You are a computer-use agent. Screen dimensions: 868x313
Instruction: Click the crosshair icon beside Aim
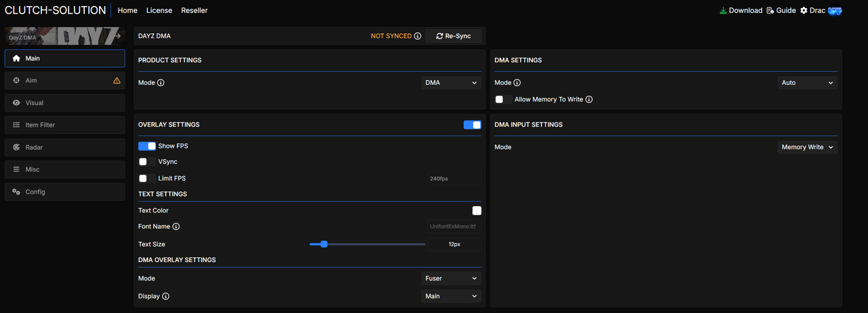tap(16, 81)
